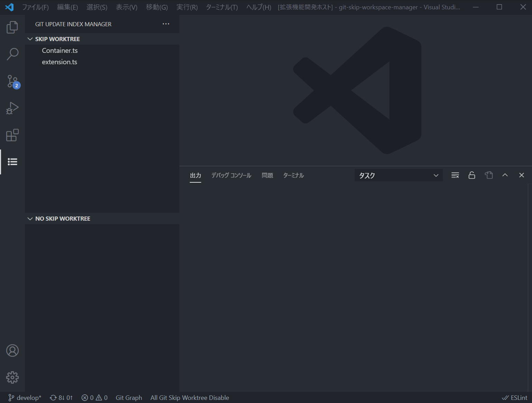Open Run and Debug view
Screen dimensions: 532x403
tap(12, 108)
